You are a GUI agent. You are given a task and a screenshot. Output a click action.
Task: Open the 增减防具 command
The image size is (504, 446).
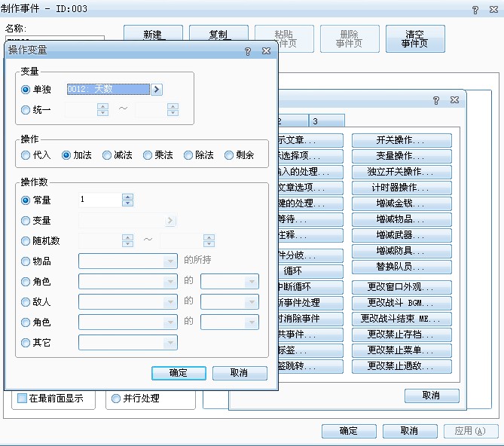[402, 251]
